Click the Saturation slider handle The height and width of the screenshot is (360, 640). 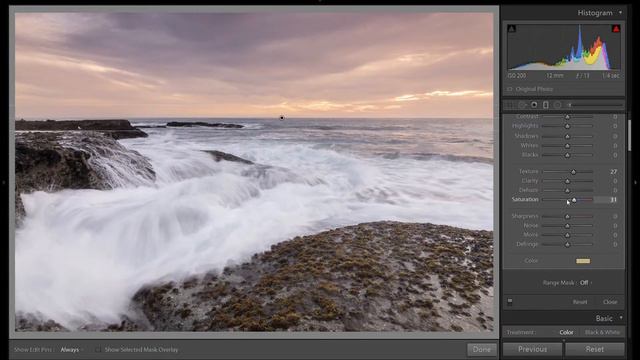click(574, 200)
